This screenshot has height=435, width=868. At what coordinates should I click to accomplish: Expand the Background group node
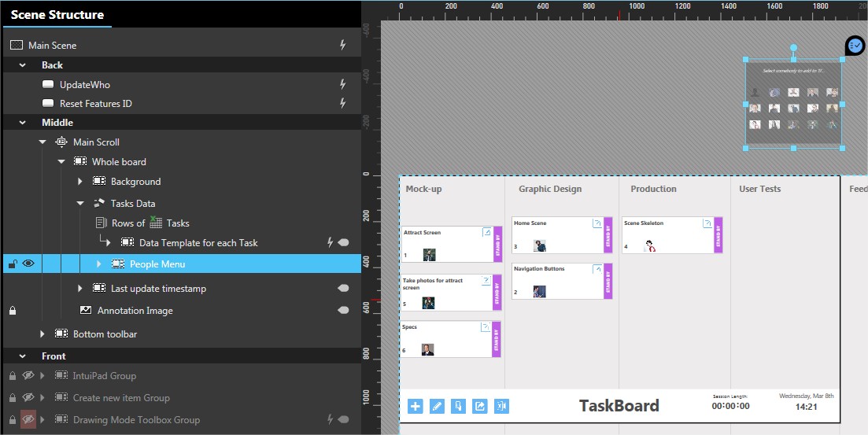[x=80, y=181]
